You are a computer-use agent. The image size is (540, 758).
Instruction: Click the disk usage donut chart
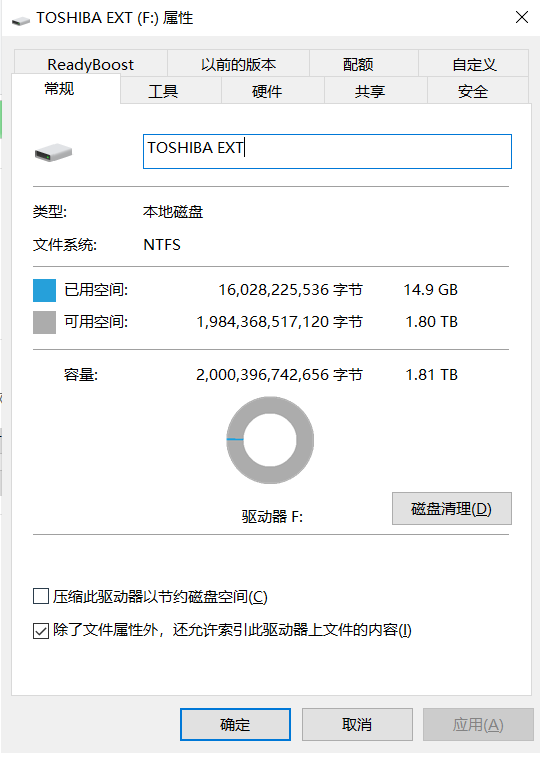click(270, 440)
